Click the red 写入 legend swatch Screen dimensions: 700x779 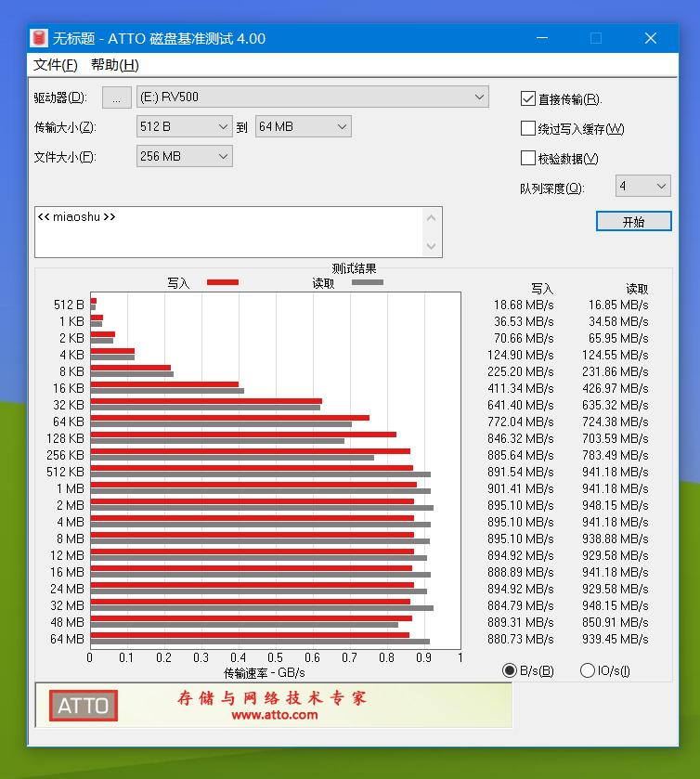[x=223, y=282]
